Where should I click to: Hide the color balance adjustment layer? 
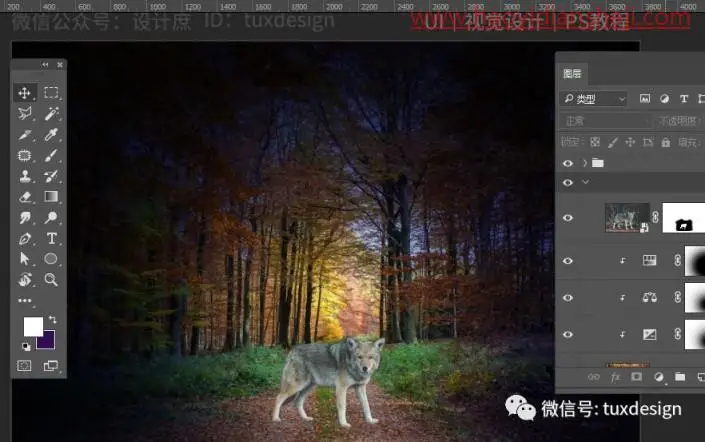568,298
